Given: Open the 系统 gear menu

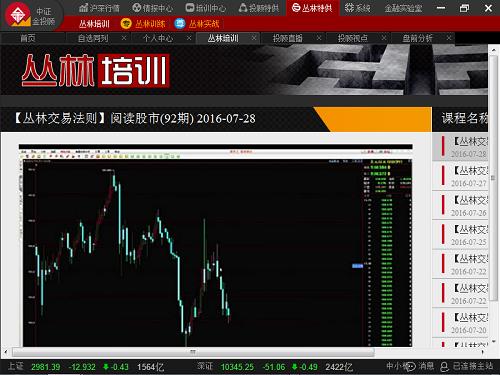Looking at the screenshot, I should click(x=357, y=8).
